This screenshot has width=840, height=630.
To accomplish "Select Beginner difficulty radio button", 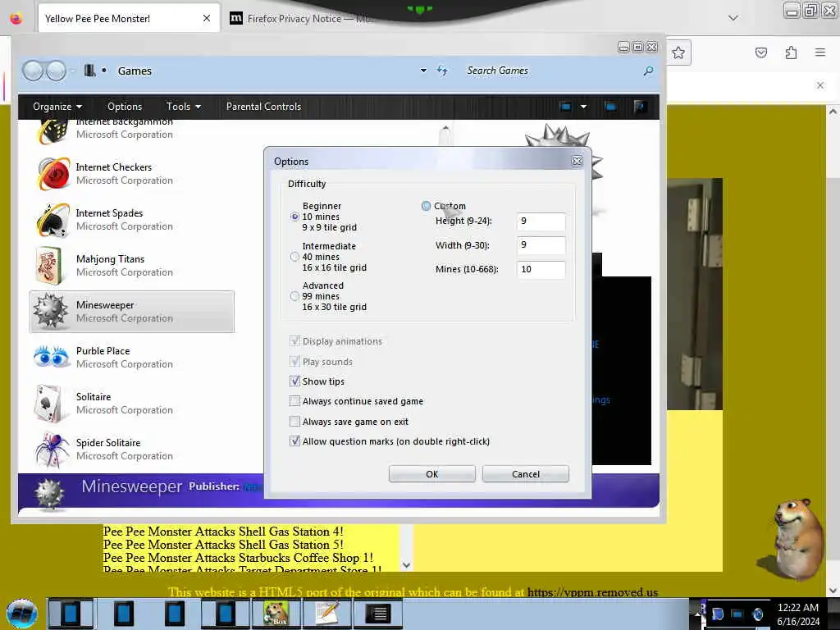I will tap(294, 217).
